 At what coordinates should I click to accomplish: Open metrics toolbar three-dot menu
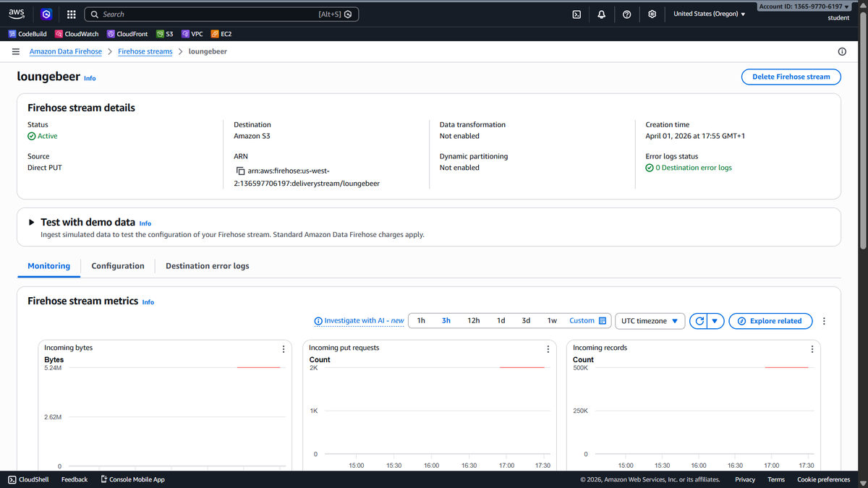click(x=824, y=321)
